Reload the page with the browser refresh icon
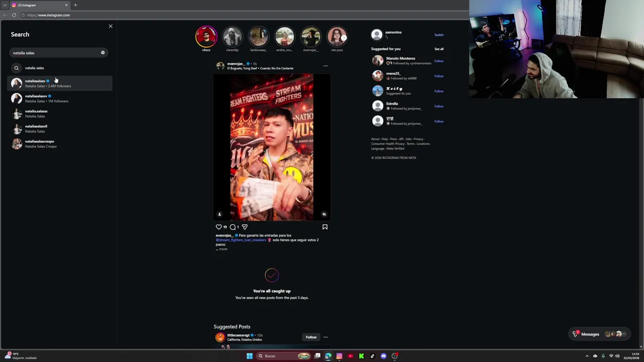Screen dimensions: 644x362 (x=14, y=15)
